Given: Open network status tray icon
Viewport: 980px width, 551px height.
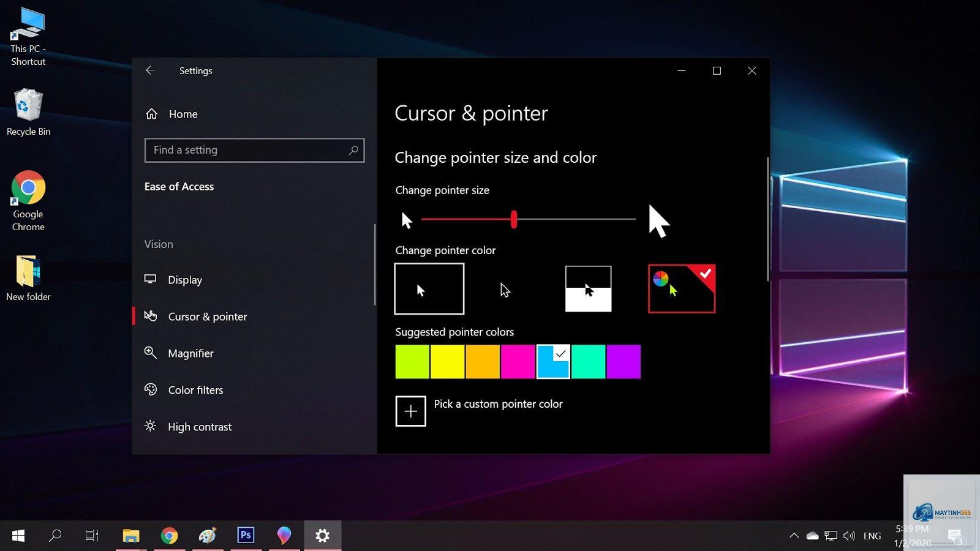Looking at the screenshot, I should (831, 536).
